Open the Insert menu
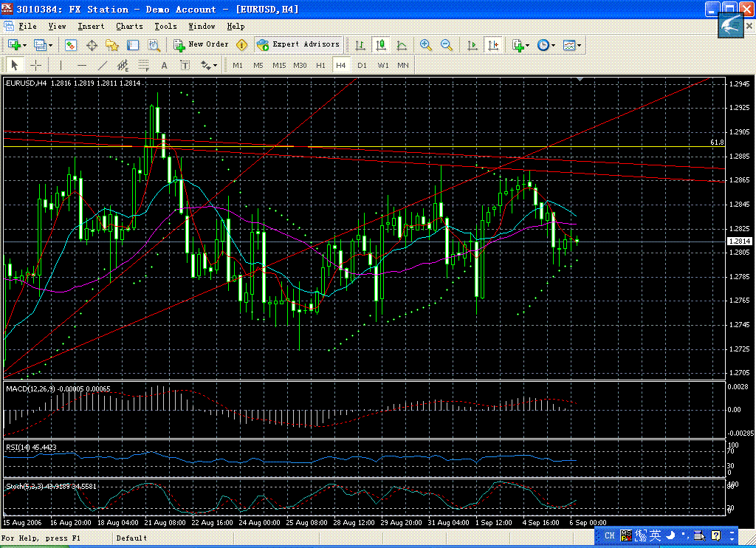 tap(91, 26)
